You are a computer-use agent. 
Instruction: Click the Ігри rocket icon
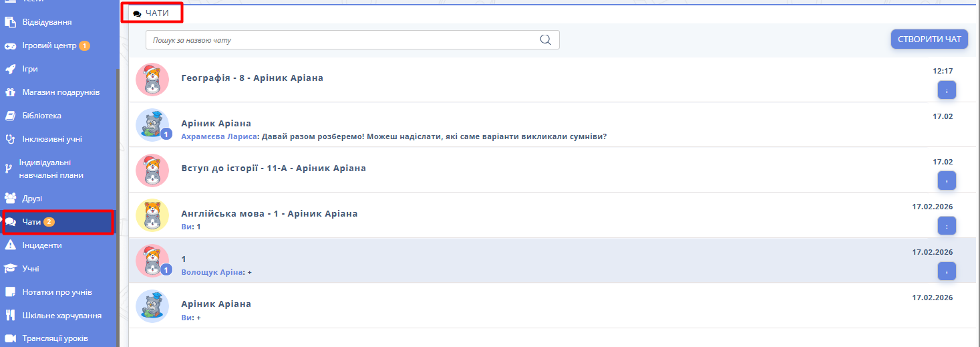coord(10,69)
